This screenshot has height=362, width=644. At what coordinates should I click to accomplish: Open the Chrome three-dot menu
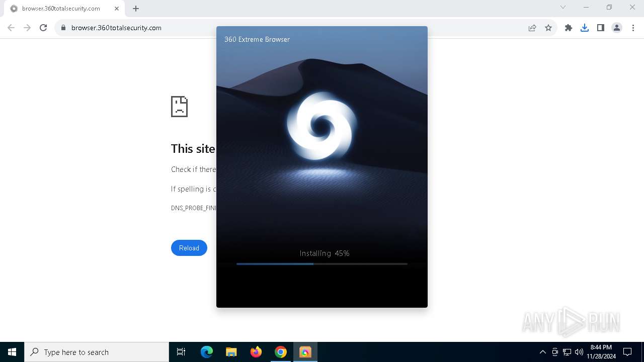click(633, 28)
